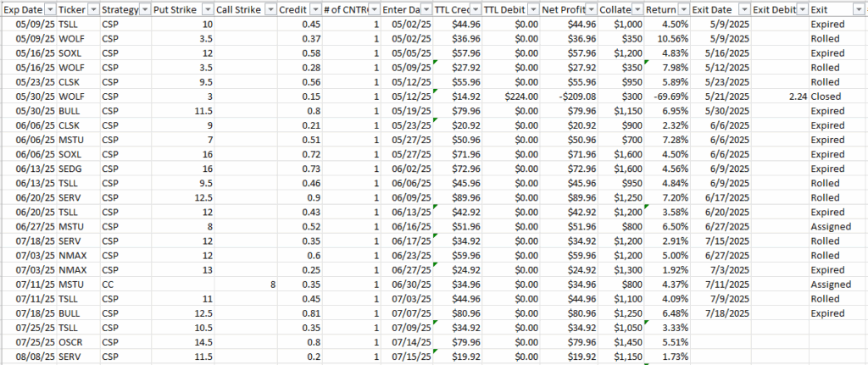The image size is (868, 365).
Task: Expand the TTL Debit filter dropdown
Action: coord(532,10)
